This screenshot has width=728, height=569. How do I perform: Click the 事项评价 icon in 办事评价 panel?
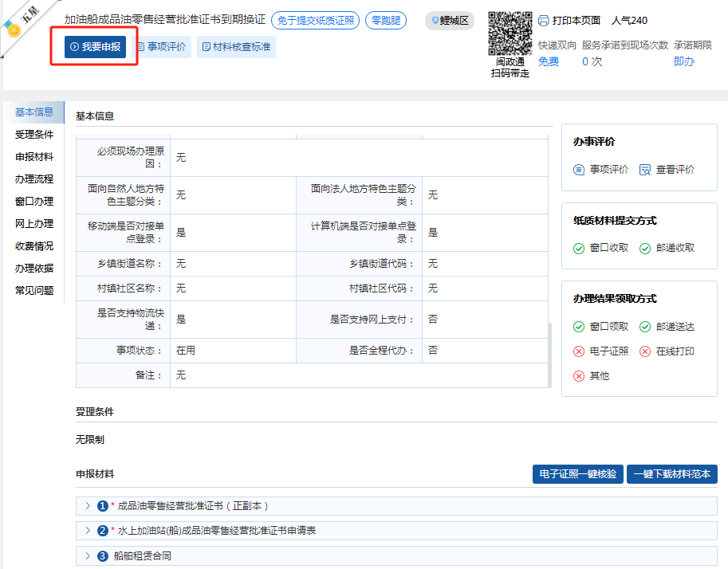pos(580,170)
